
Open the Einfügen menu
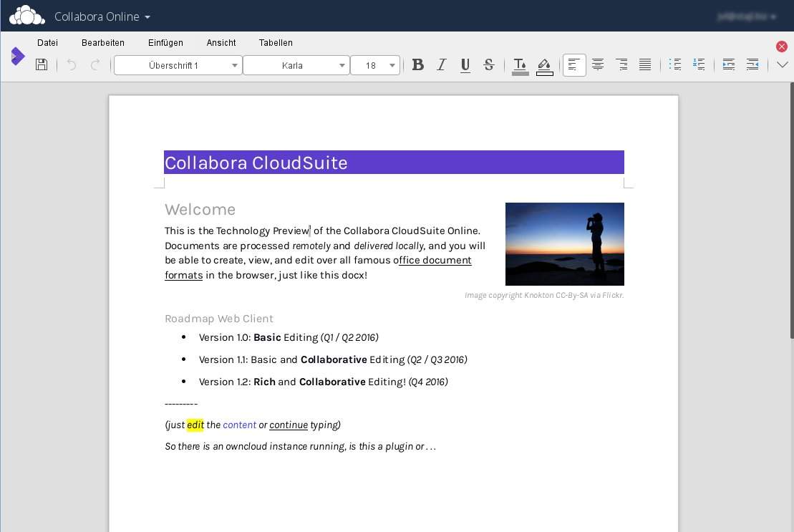tap(165, 43)
